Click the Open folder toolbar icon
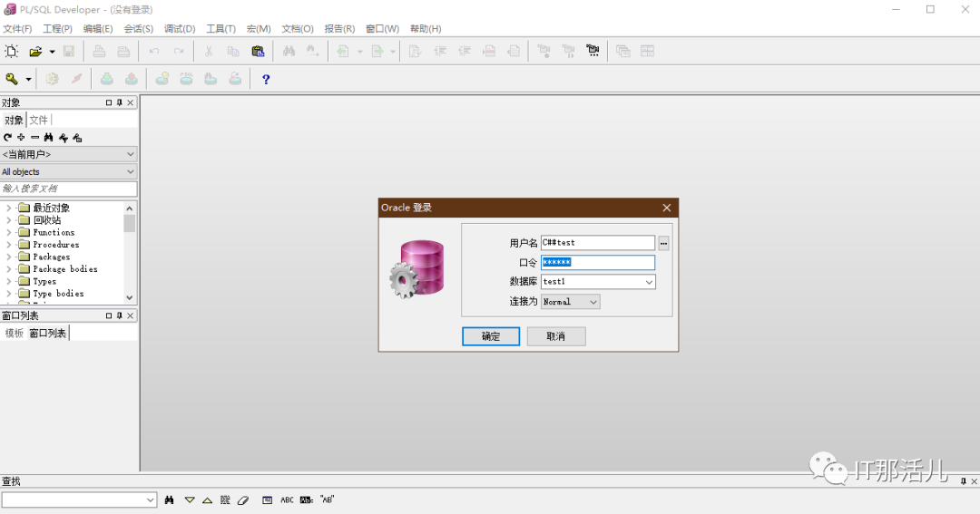This screenshot has width=980, height=514. point(35,51)
